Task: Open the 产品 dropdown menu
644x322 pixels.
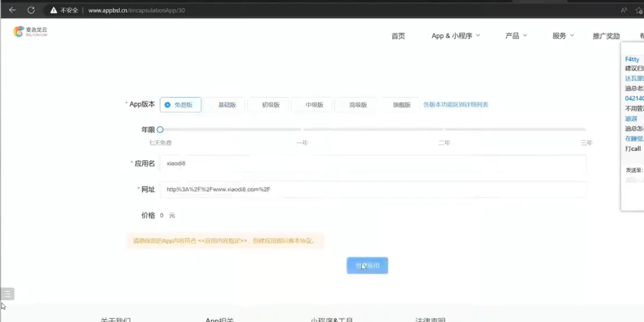Action: pyautogui.click(x=516, y=36)
